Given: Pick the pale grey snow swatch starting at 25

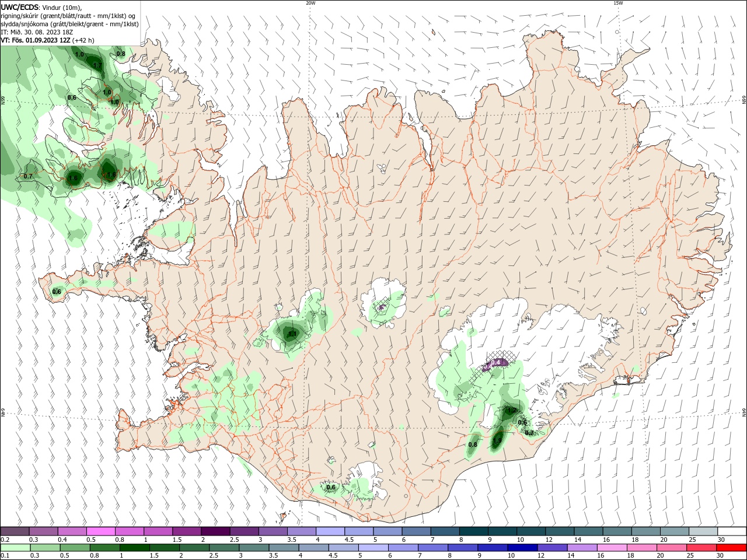Looking at the screenshot, I should [703, 531].
